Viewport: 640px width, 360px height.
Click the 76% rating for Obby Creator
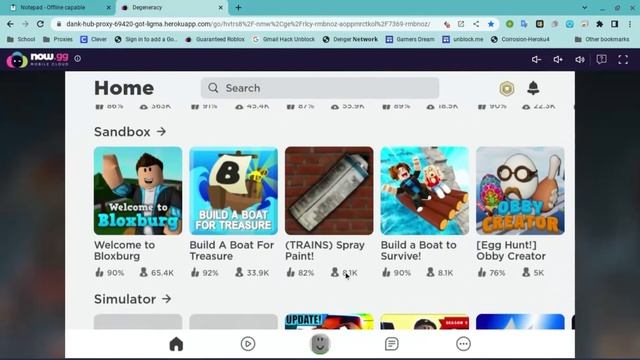pos(491,272)
